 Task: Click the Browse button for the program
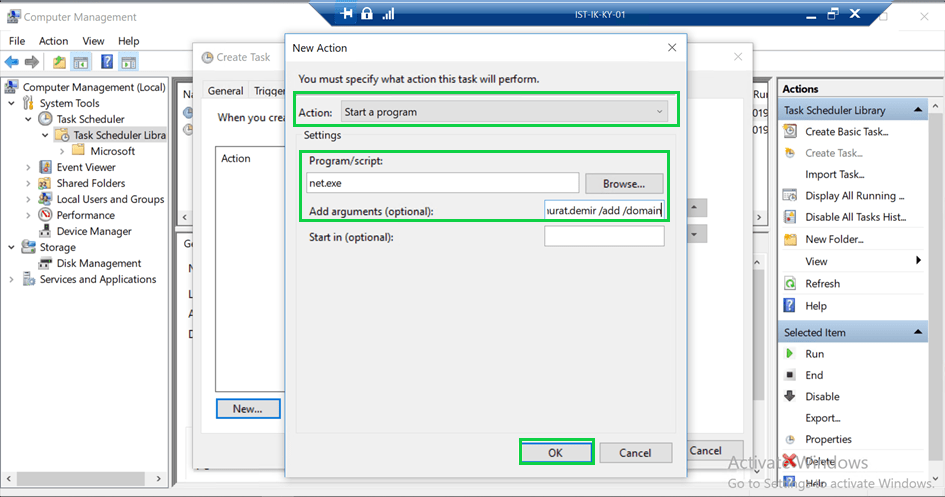[x=624, y=184]
